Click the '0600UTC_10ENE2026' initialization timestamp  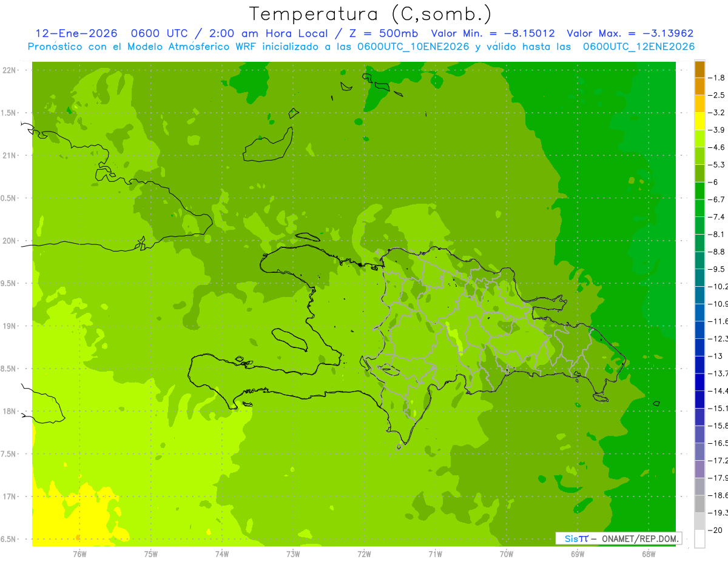413,47
